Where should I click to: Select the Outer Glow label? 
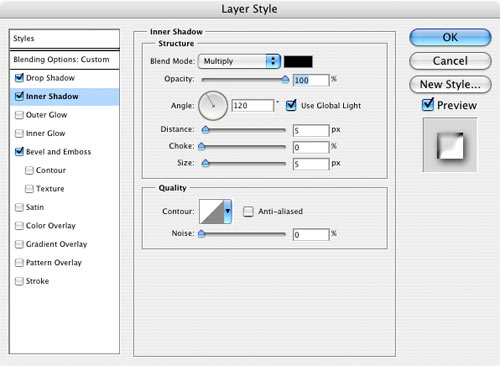46,115
